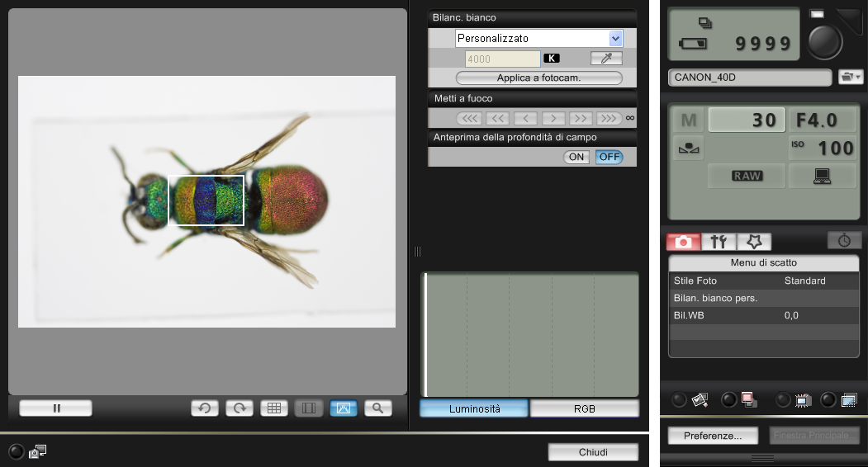The image size is (868, 467).
Task: Switch histogram to the RGB tab
Action: click(584, 408)
